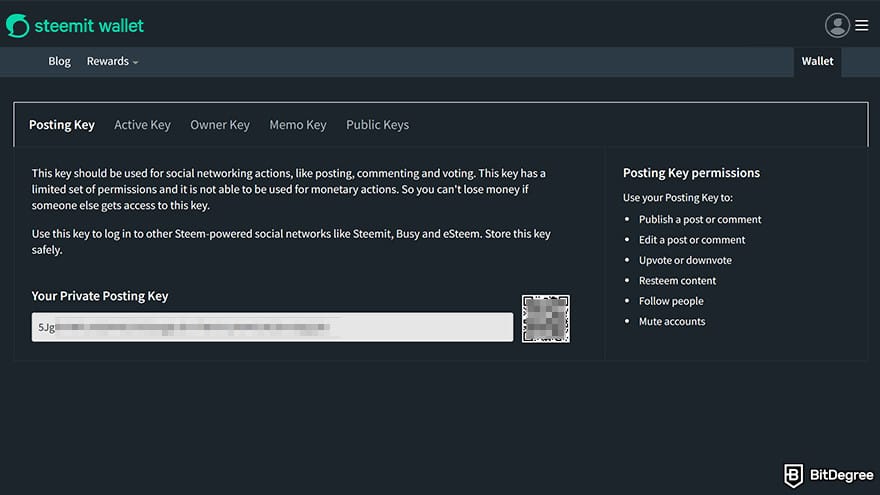The width and height of the screenshot is (880, 495).
Task: Click 'Edit a post or comment' text
Action: (692, 240)
